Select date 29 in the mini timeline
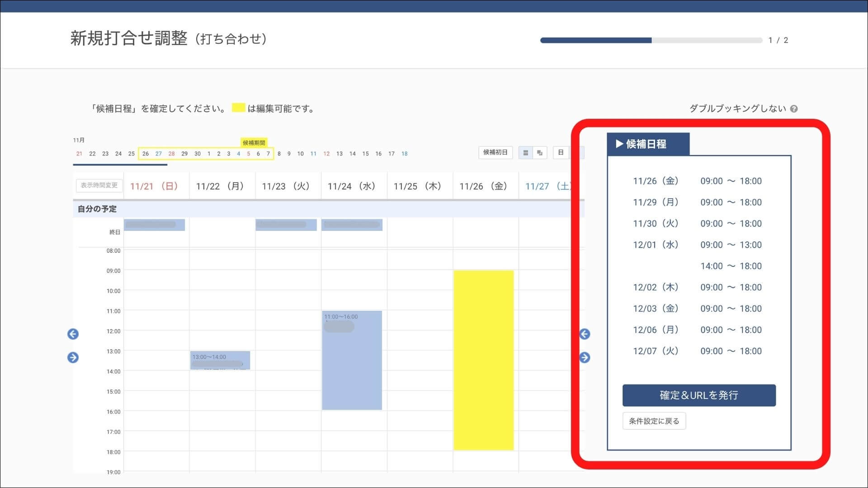Screen dimensions: 868x488 (x=184, y=154)
